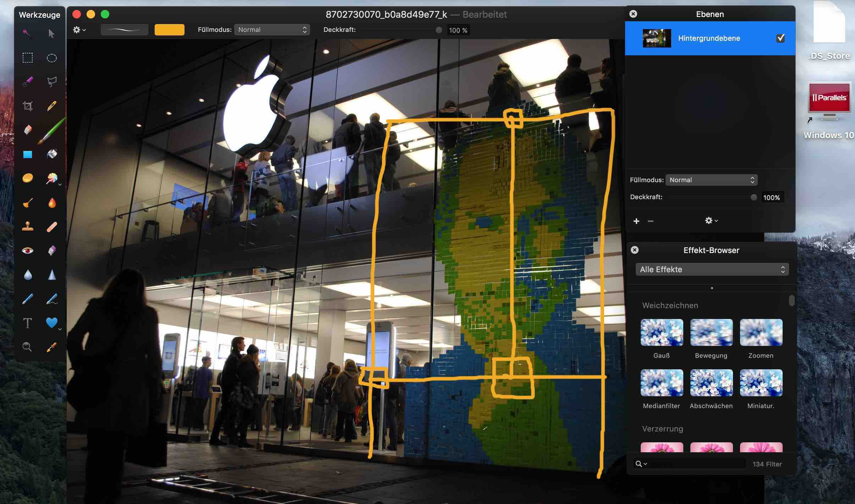Select the flame Burn tool
The width and height of the screenshot is (855, 504).
click(x=52, y=203)
